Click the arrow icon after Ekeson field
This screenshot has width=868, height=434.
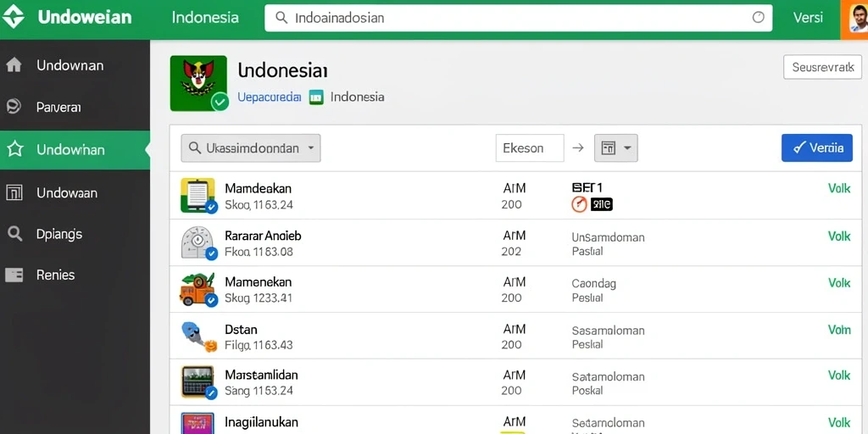[578, 147]
